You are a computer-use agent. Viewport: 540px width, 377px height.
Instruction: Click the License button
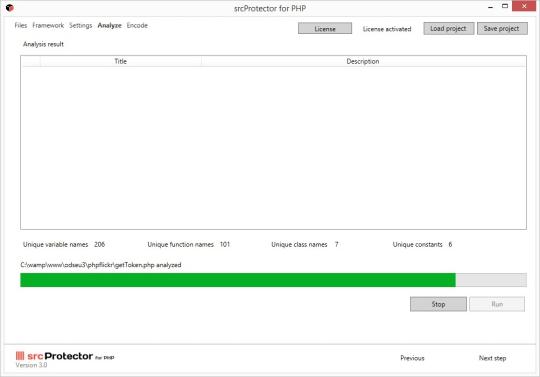(325, 29)
